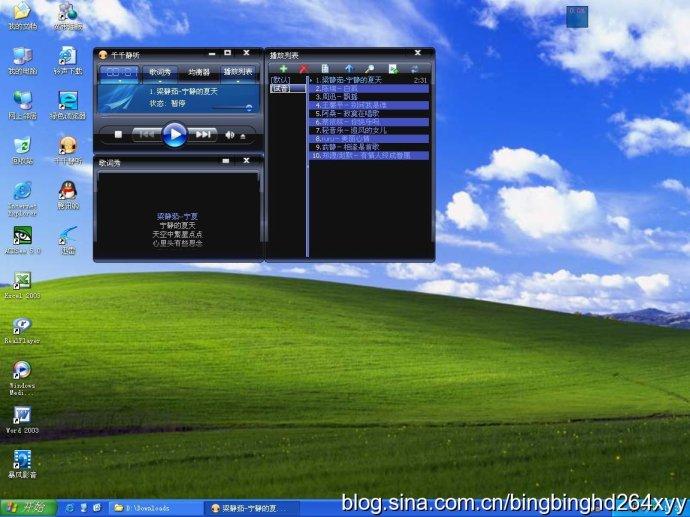
Task: Open the QQ penguin desktop shortcut
Action: (x=68, y=195)
